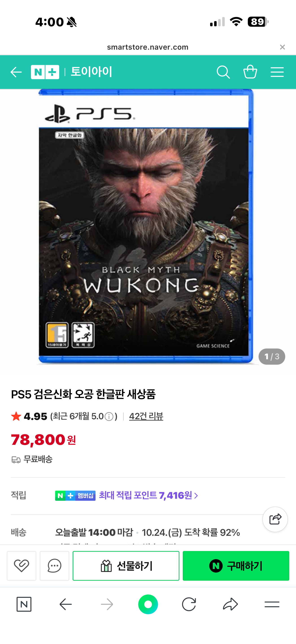Tap the browser share arrow icon
Screen dimensions: 296x644
tap(230, 604)
